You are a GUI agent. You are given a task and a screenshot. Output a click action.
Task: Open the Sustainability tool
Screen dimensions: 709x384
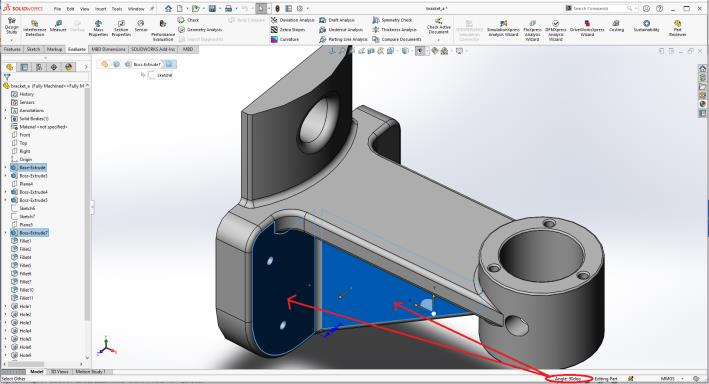point(646,26)
